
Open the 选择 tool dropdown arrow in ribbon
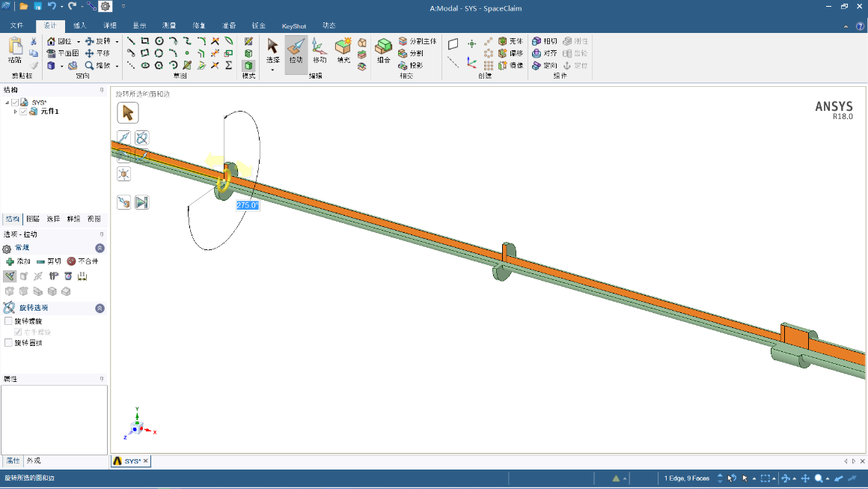[272, 70]
